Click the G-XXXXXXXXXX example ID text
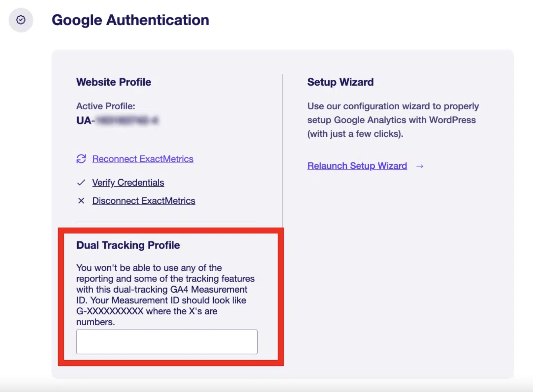The height and width of the screenshot is (392, 533). point(110,311)
